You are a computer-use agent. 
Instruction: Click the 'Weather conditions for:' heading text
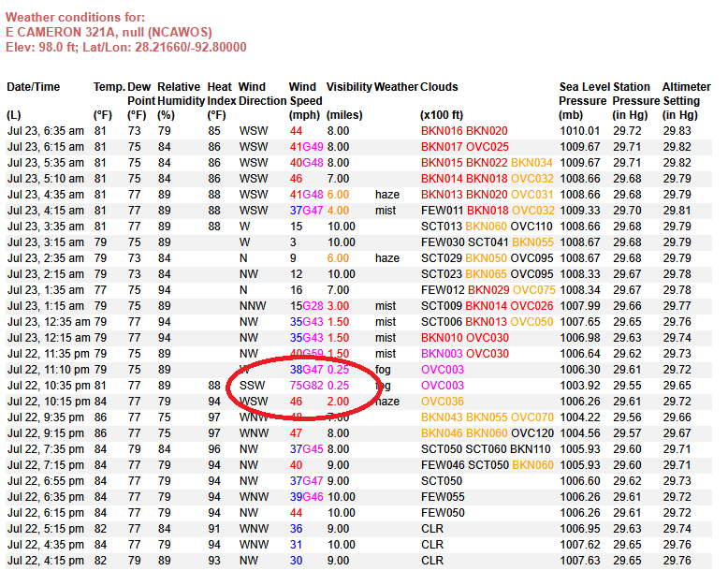pyautogui.click(x=75, y=17)
